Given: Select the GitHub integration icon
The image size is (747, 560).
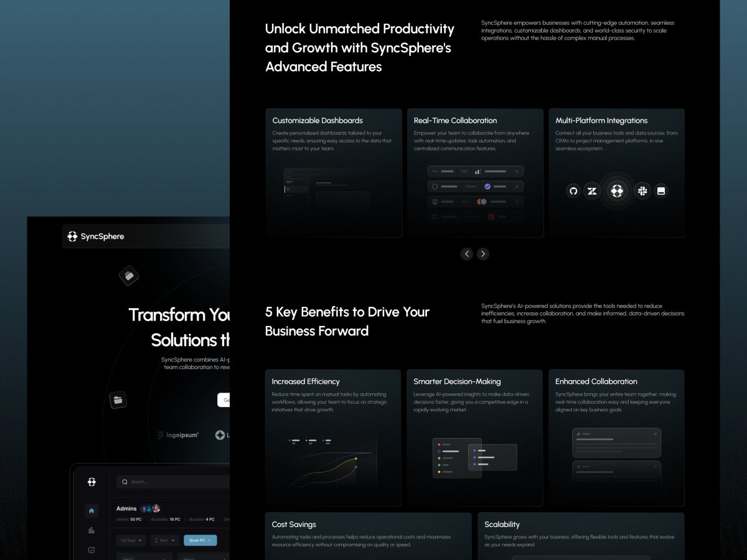Looking at the screenshot, I should coord(573,191).
